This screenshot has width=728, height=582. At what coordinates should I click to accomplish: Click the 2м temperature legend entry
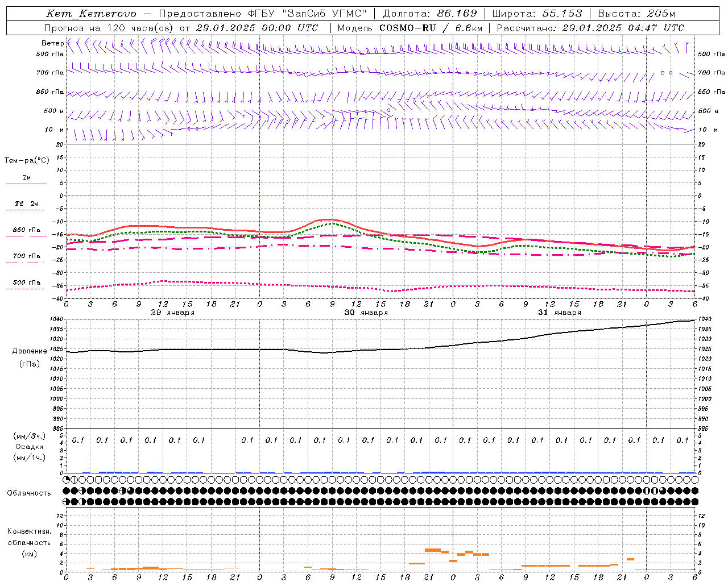[x=27, y=178]
